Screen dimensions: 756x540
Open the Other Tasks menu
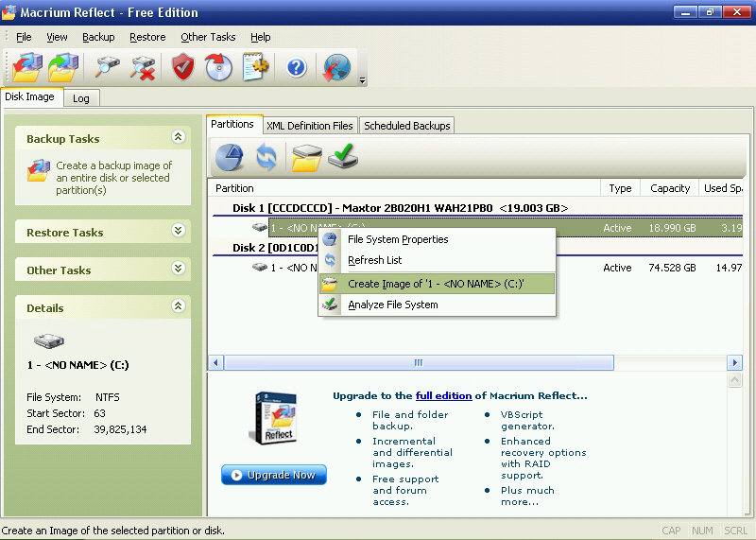(208, 37)
